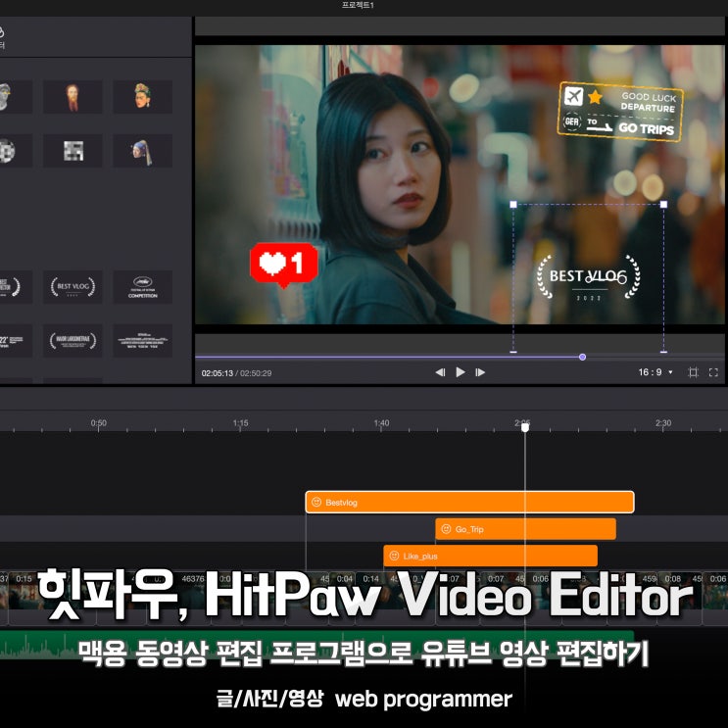Select the Bestvlog clip on timeline
The height and width of the screenshot is (728, 728).
[469, 502]
